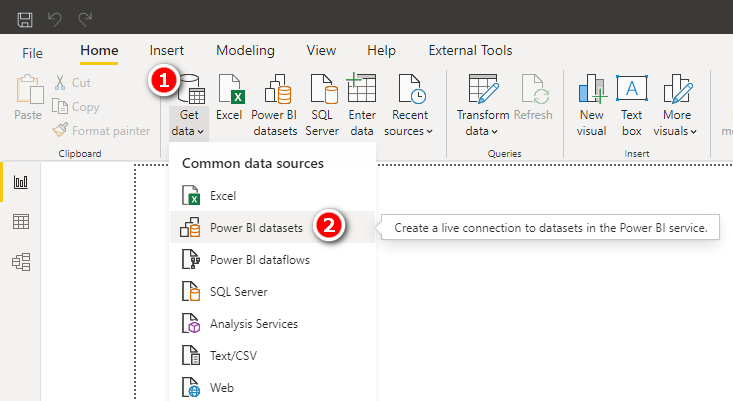The image size is (733, 401).
Task: Select Analysis Services in list
Action: pyautogui.click(x=273, y=323)
